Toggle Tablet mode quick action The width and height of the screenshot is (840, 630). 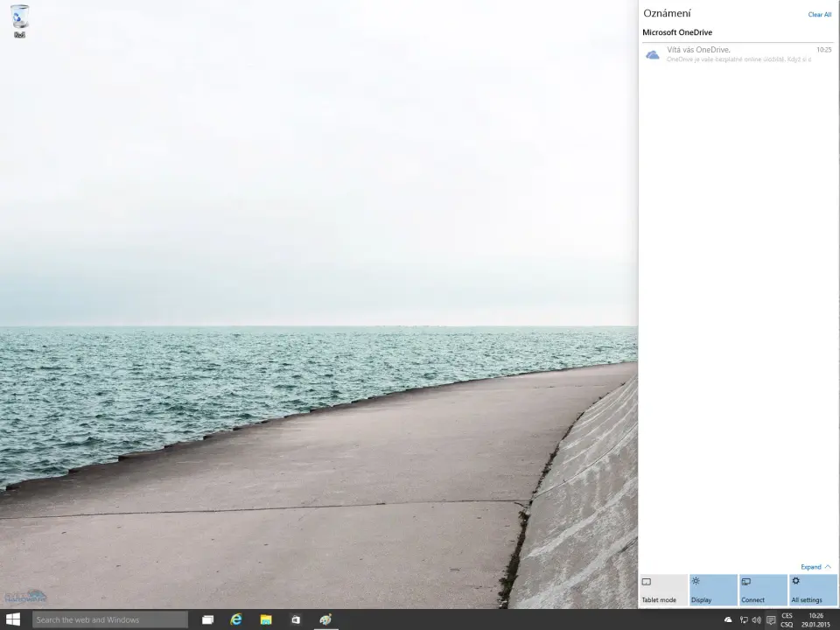663,591
